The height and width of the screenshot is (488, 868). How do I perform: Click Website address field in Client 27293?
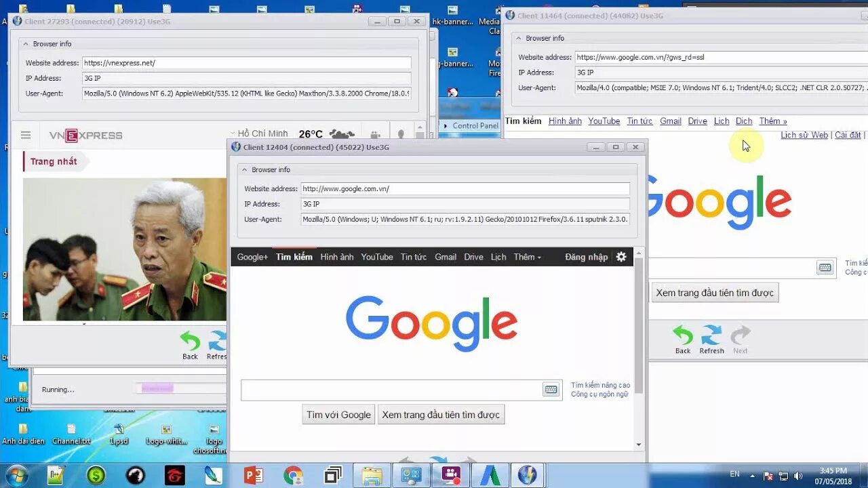click(x=246, y=63)
